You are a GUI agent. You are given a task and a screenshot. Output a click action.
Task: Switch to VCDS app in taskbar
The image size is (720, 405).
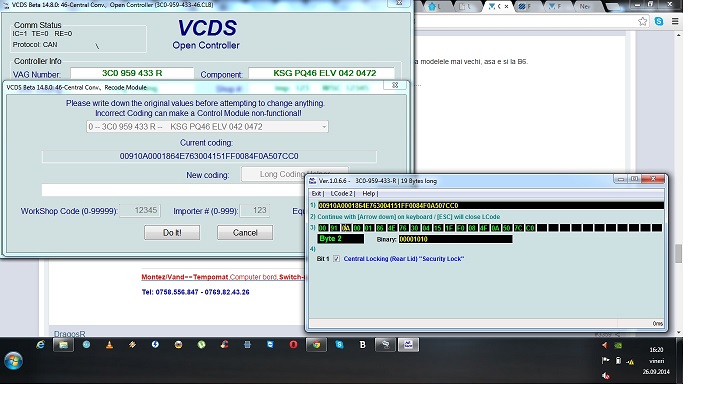click(385, 344)
